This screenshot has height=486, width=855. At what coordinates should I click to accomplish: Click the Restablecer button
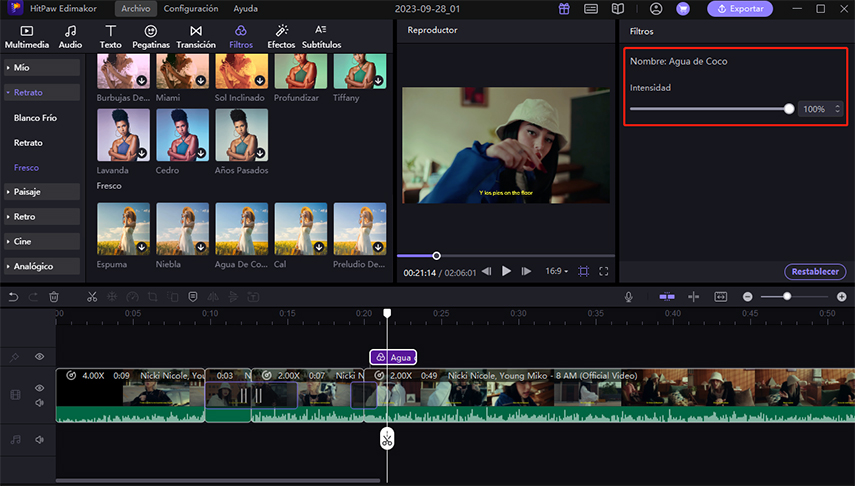pos(815,271)
